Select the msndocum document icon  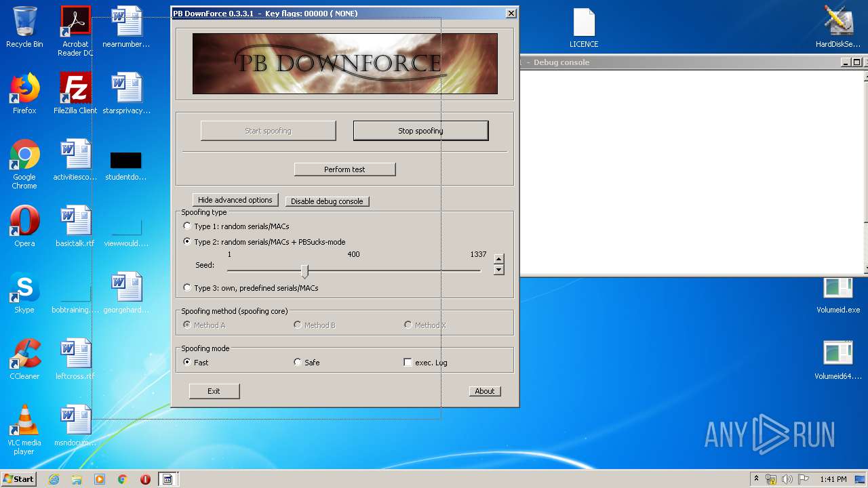[75, 426]
